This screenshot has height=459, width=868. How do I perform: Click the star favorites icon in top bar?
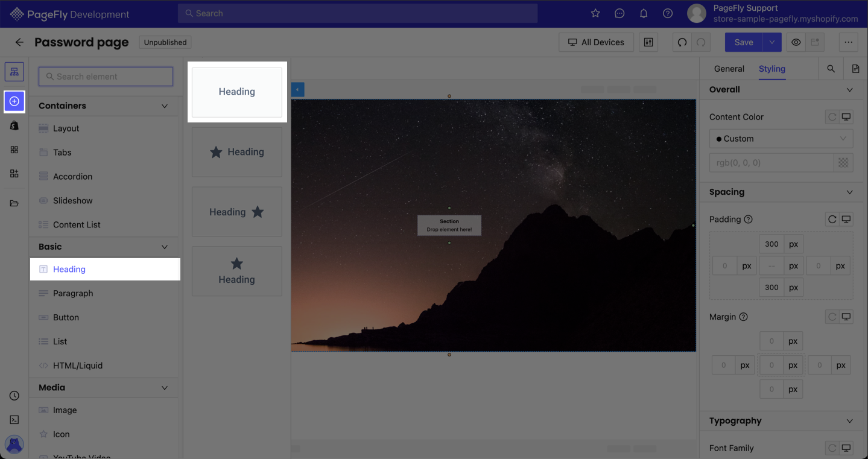tap(595, 13)
